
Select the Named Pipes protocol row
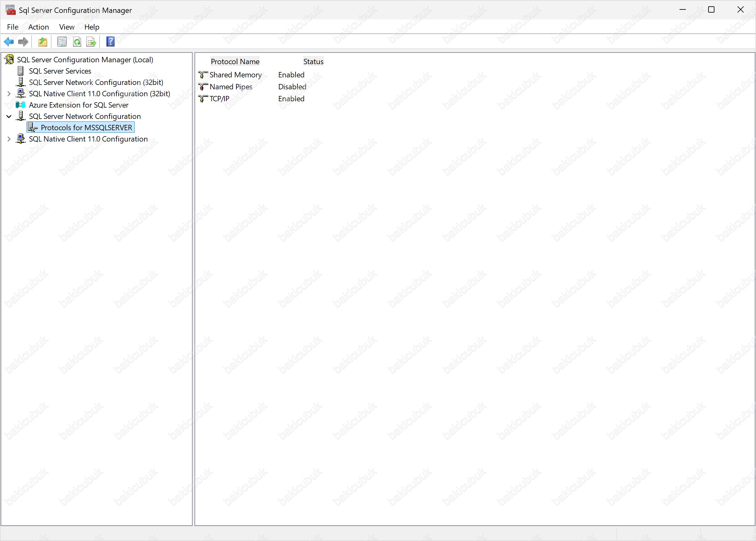[231, 87]
